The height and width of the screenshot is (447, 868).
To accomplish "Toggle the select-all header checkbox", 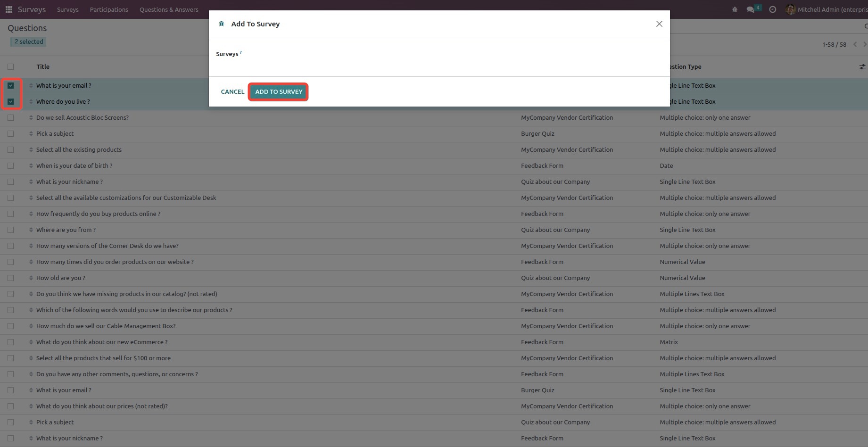I will point(11,67).
